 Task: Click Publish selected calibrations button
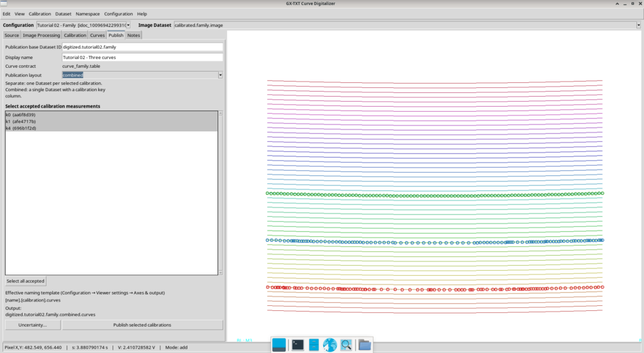click(x=142, y=325)
